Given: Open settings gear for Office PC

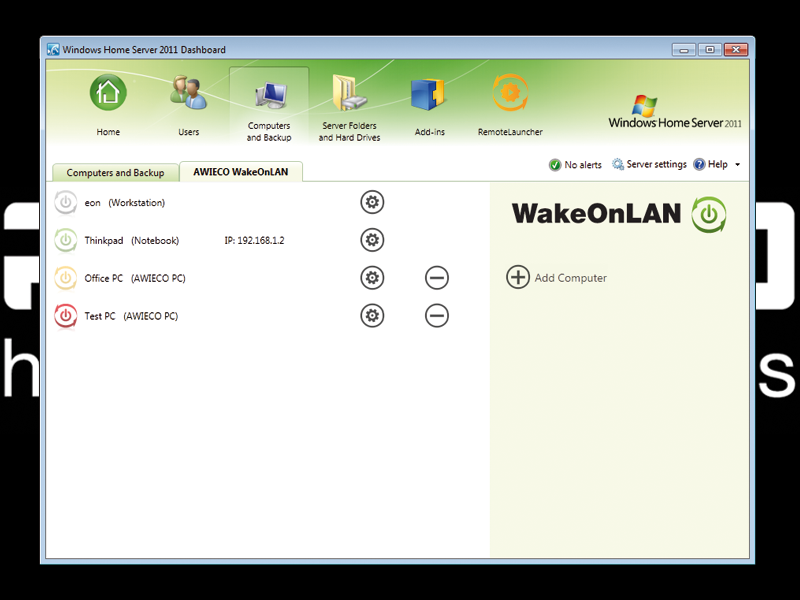Looking at the screenshot, I should (x=372, y=278).
